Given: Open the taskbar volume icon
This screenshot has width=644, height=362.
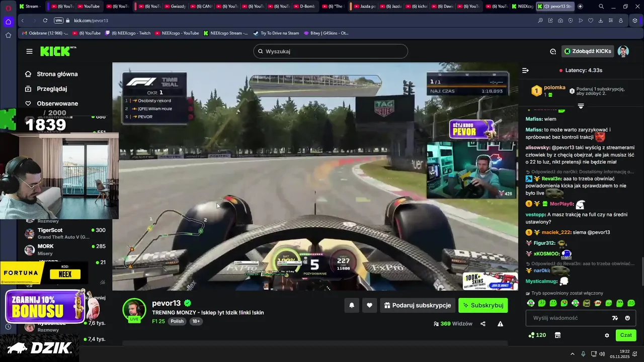Looking at the screenshot, I should point(602,354).
